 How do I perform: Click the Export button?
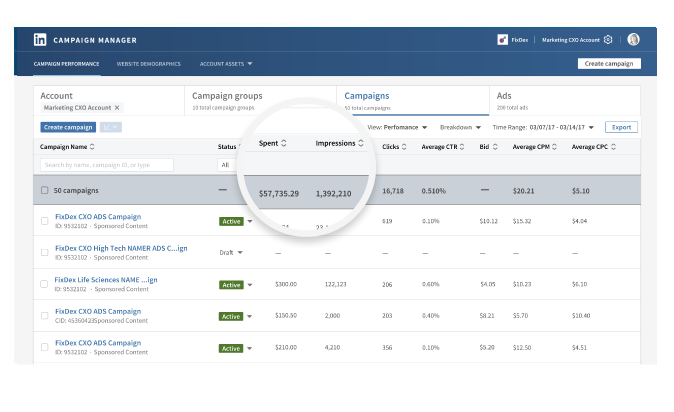pyautogui.click(x=622, y=127)
